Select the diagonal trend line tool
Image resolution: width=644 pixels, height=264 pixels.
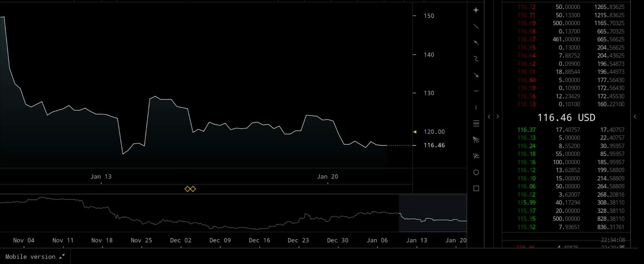tap(476, 26)
